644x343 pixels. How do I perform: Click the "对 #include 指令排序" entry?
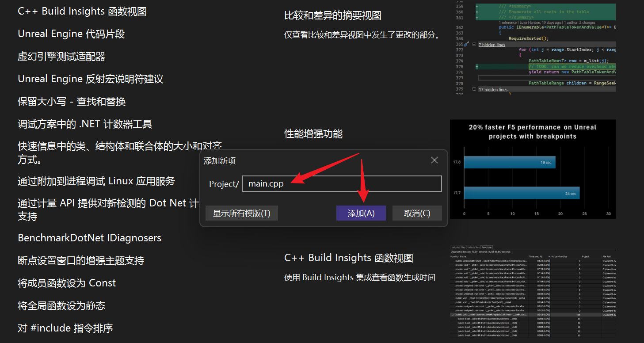pos(65,328)
